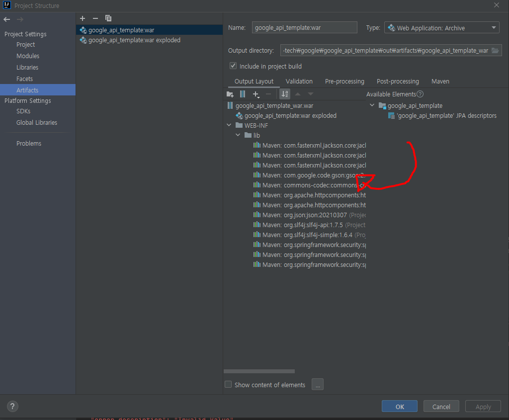Move element down in output layout
The height and width of the screenshot is (420, 509).
click(x=311, y=94)
